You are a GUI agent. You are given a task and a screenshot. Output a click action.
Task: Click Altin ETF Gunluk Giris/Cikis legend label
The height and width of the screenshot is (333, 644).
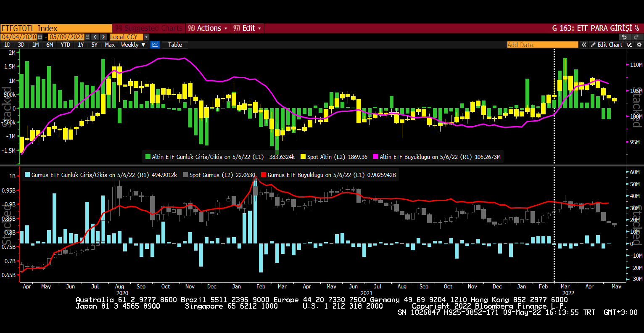click(x=223, y=157)
